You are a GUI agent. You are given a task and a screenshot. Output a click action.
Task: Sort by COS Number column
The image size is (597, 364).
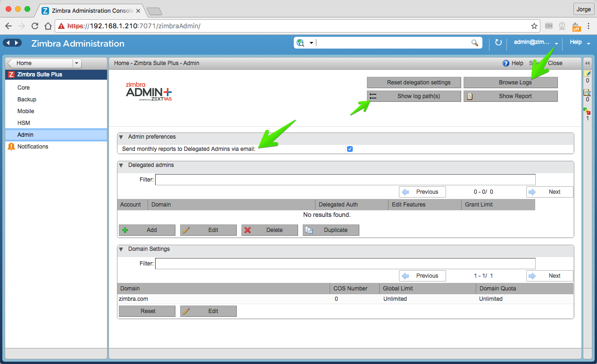355,289
